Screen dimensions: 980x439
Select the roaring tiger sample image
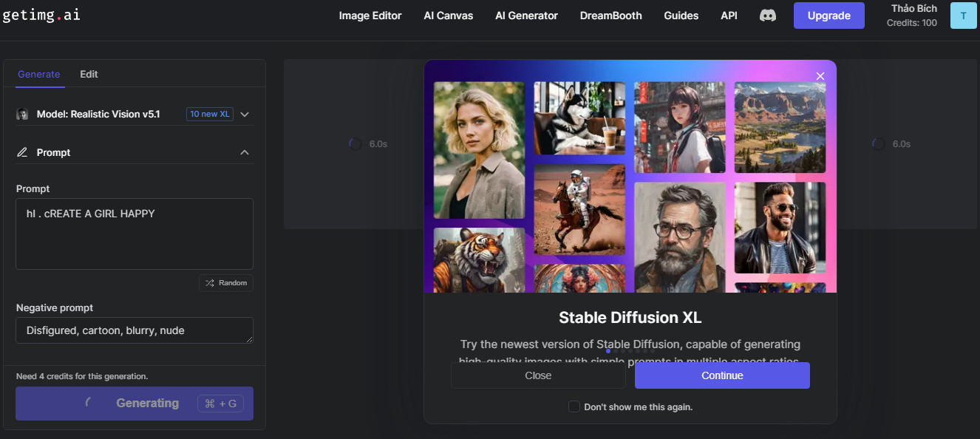pyautogui.click(x=479, y=260)
